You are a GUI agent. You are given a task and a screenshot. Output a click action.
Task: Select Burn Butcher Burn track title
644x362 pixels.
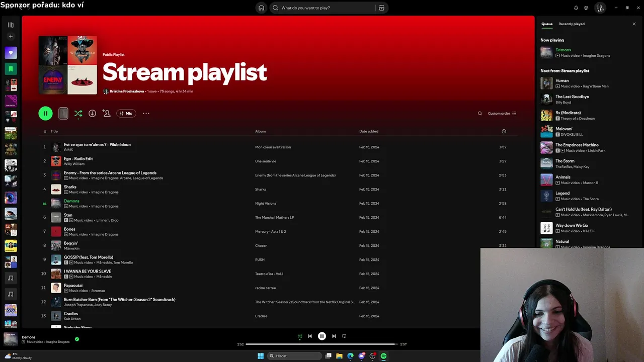120,300
